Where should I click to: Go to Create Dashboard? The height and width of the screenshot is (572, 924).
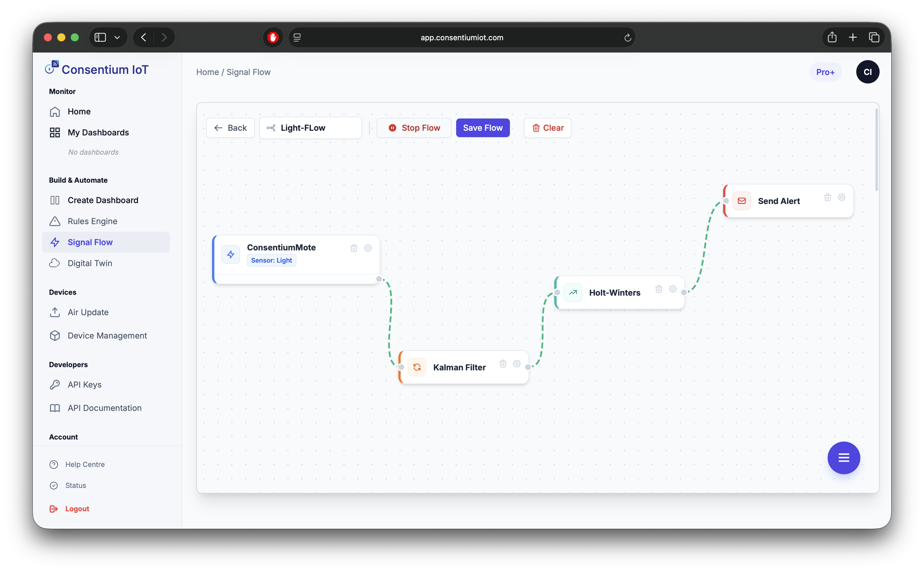[x=106, y=200]
